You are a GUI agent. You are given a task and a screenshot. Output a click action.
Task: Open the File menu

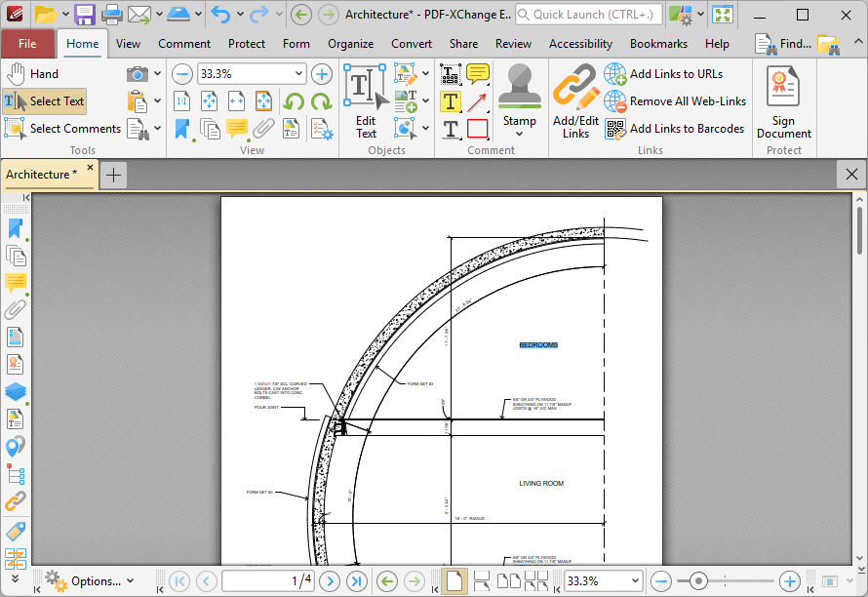click(x=27, y=44)
